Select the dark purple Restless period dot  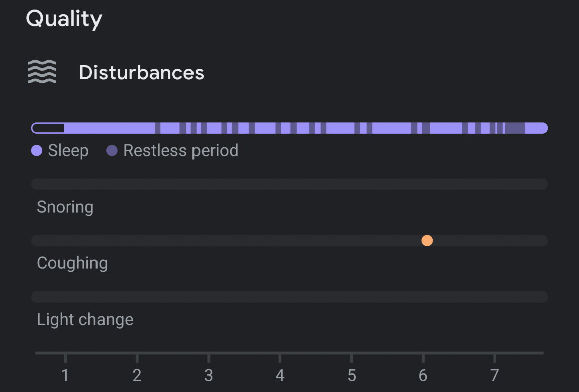coord(112,151)
